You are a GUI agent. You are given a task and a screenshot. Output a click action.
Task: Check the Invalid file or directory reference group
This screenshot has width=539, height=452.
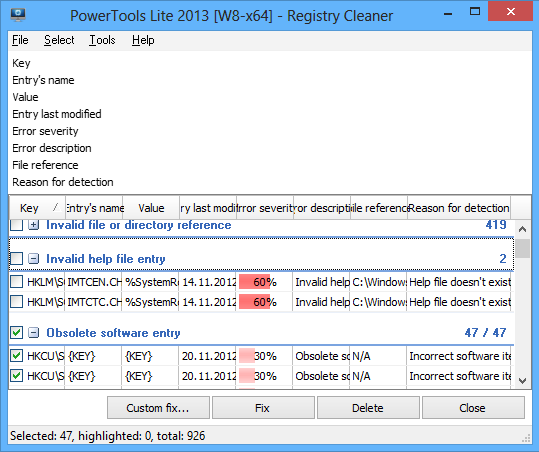(16, 225)
